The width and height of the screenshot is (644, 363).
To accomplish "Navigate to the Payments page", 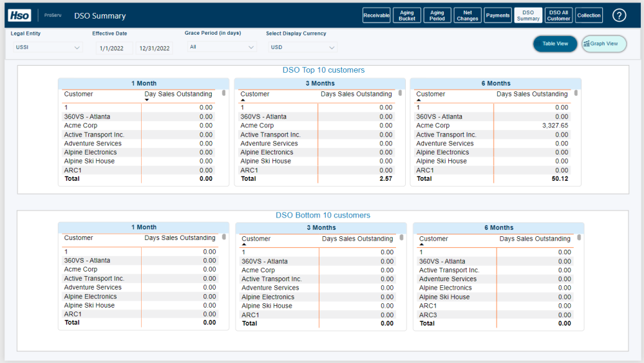I will click(x=498, y=15).
